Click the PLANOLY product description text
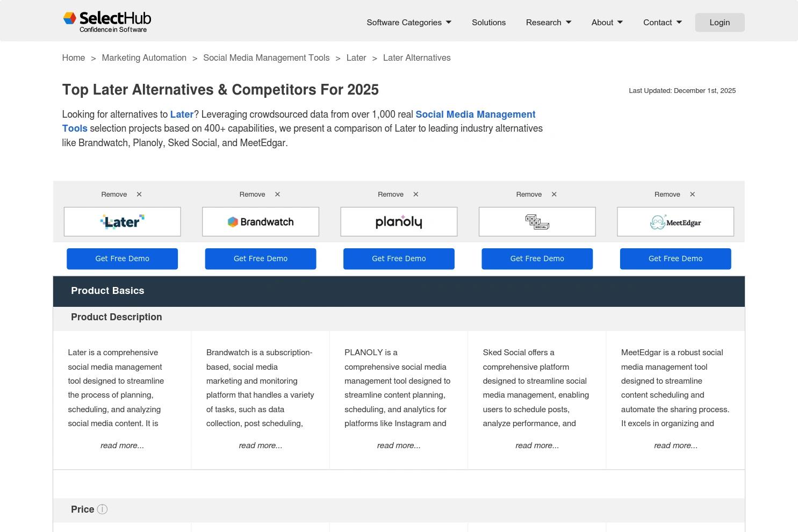The width and height of the screenshot is (798, 532). coord(398,388)
